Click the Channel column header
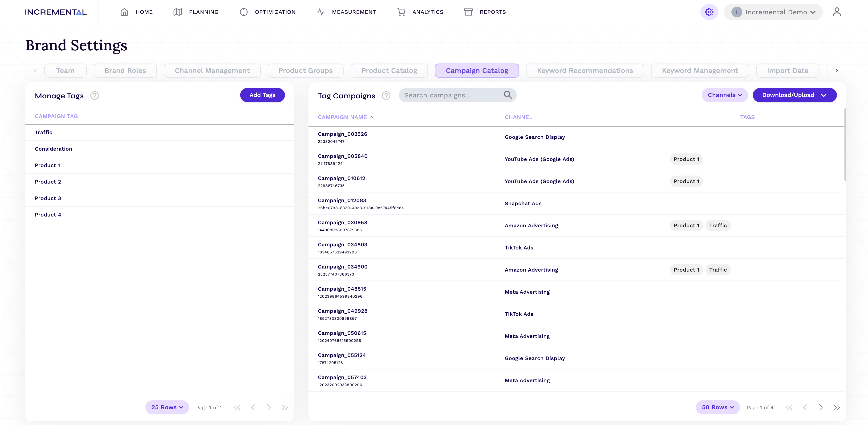Image resolution: width=868 pixels, height=425 pixels. point(518,117)
